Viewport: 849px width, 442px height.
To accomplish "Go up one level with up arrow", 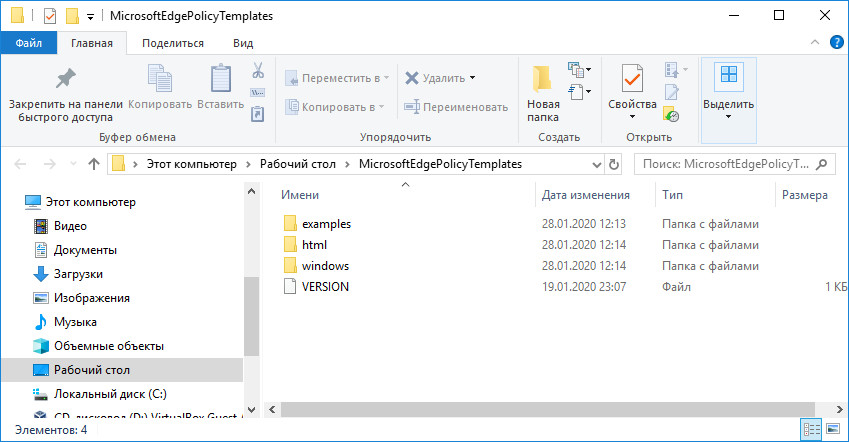I will [94, 164].
